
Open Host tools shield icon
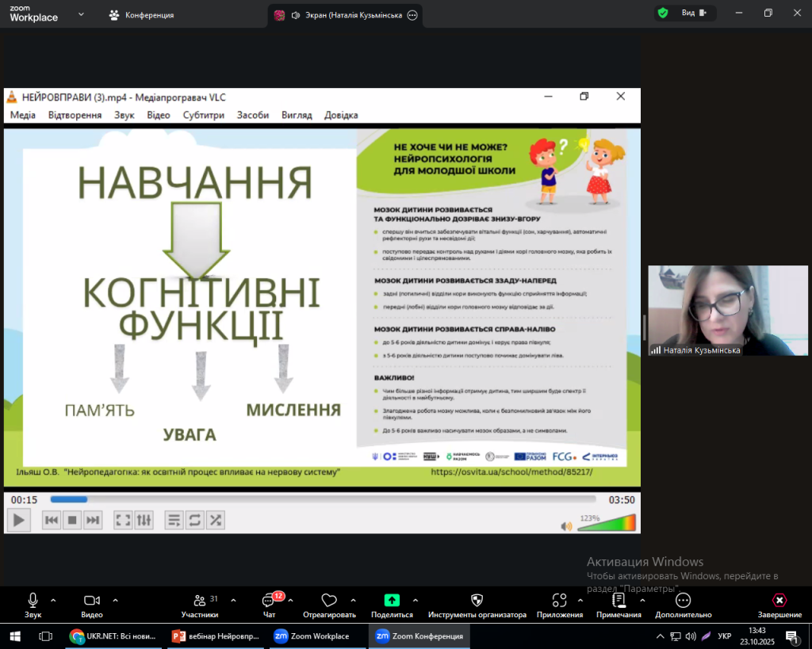tap(477, 601)
